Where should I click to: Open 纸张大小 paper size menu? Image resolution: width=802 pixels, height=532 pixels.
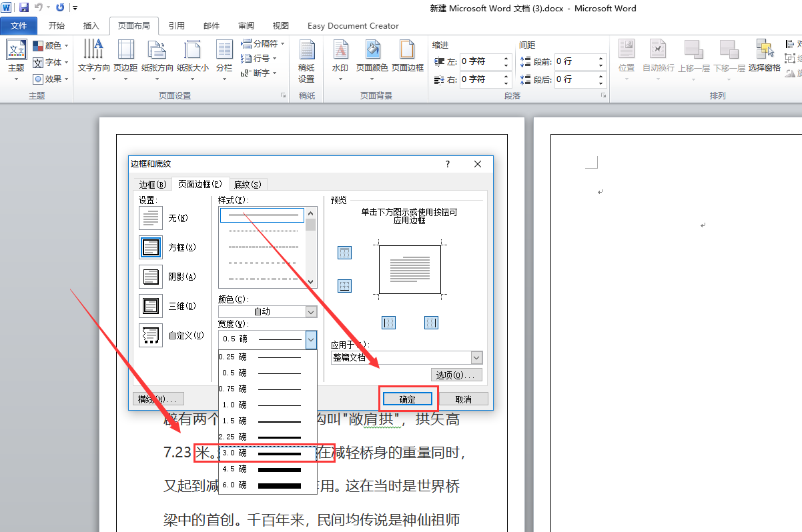(193, 60)
